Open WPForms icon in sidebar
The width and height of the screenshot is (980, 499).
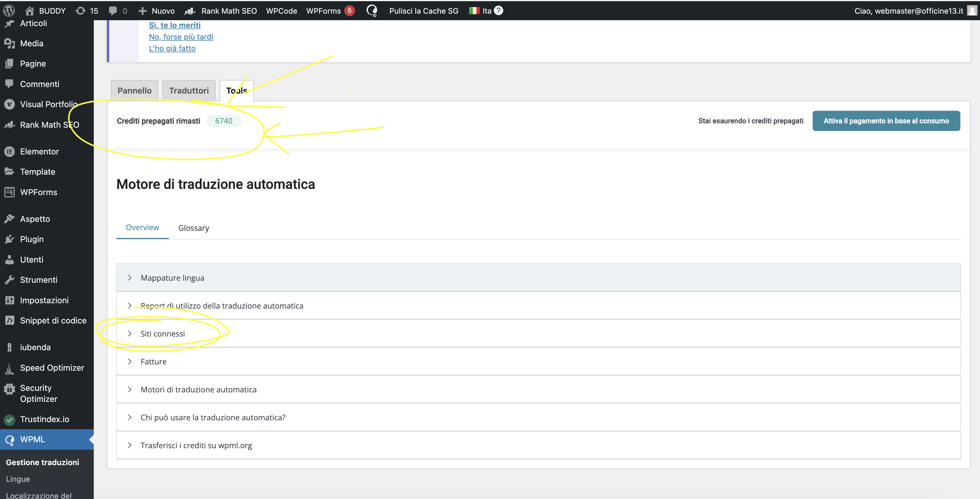pyautogui.click(x=9, y=192)
